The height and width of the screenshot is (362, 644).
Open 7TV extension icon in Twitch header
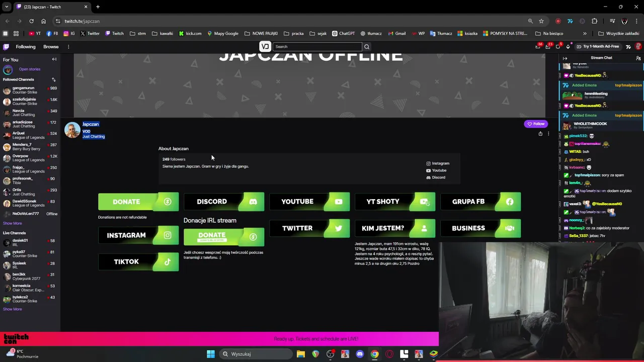[x=628, y=47]
